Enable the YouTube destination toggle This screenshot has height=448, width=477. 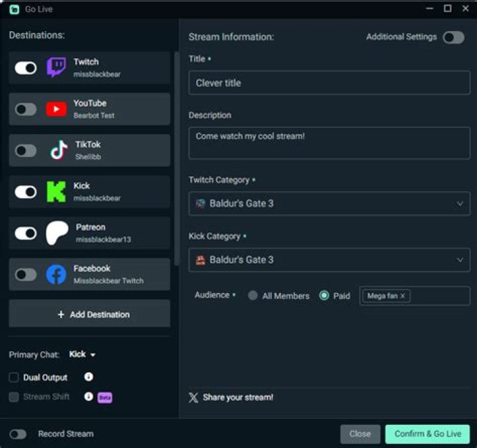coord(26,109)
